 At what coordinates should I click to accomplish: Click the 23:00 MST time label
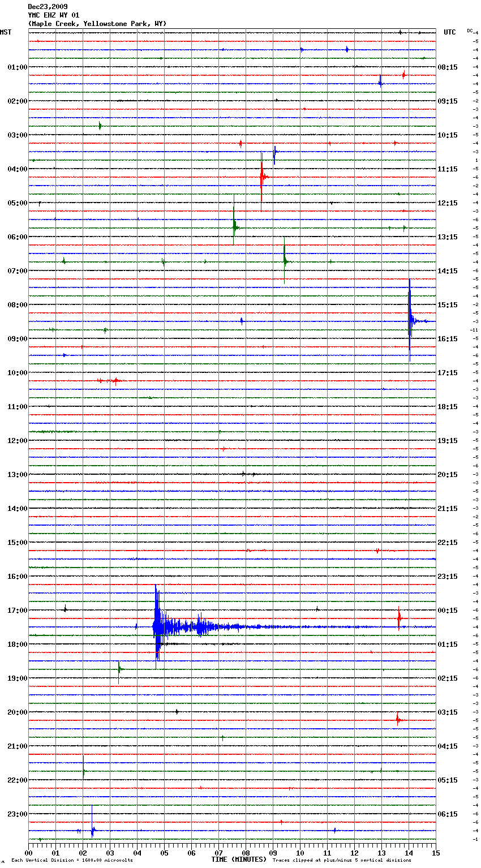(x=18, y=814)
